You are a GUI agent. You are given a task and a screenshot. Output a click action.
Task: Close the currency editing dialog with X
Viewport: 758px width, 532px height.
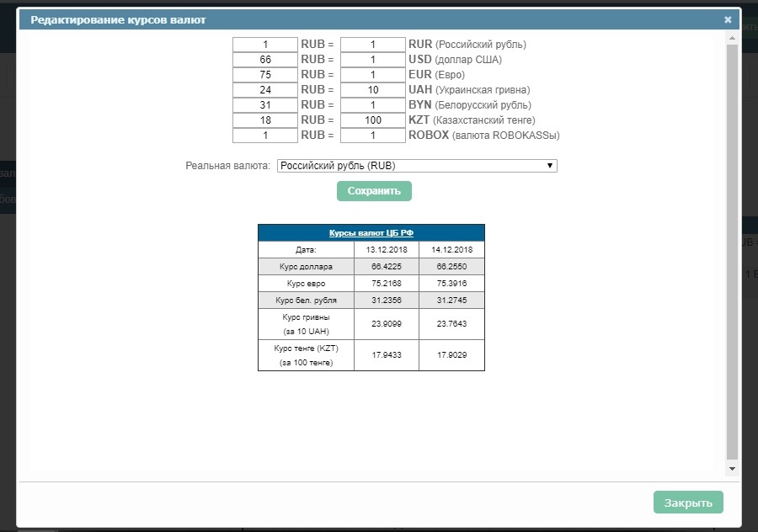click(x=728, y=19)
